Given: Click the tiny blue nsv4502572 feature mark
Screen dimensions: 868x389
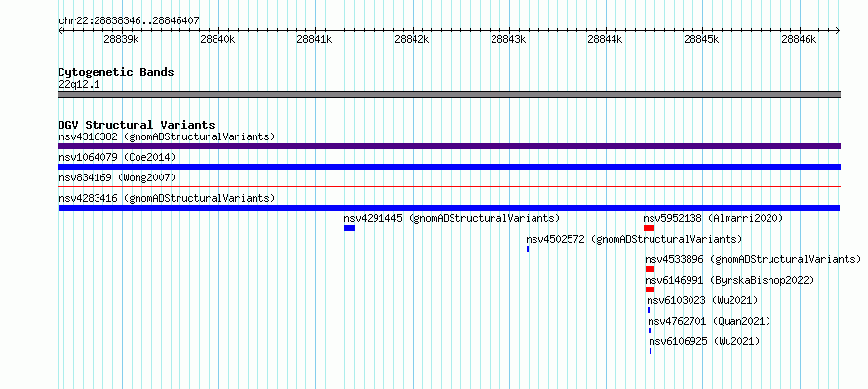Looking at the screenshot, I should point(528,249).
